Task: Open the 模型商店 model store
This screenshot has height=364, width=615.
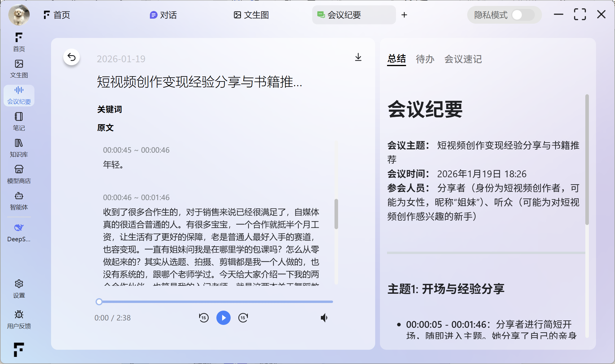Action: [x=19, y=174]
